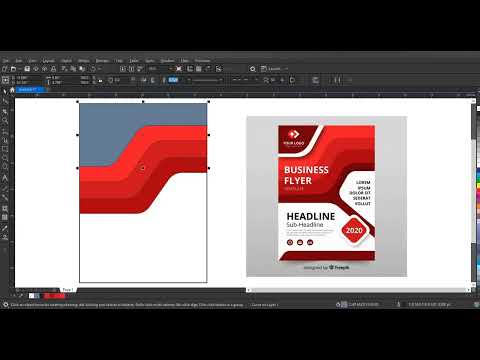Open the File menu

(x=6, y=61)
